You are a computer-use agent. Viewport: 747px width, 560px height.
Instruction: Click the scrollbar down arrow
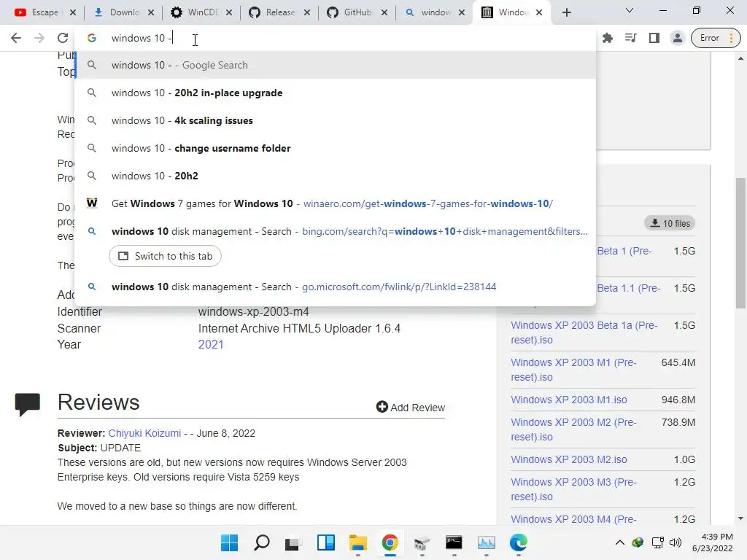(x=740, y=518)
